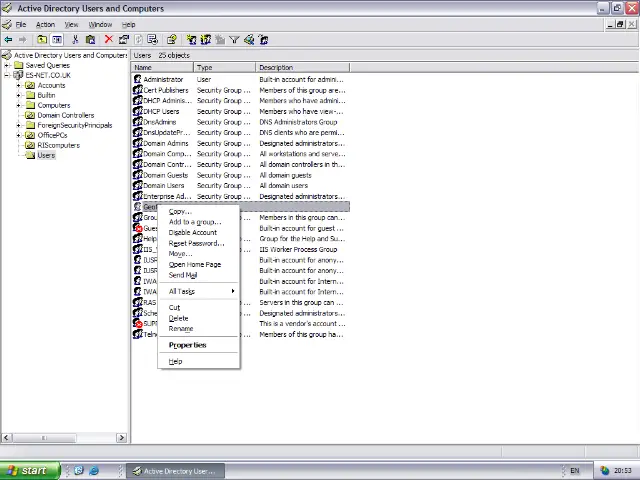Click the Find objects toolbar icon
Image resolution: width=640 pixels, height=480 pixels.
coord(249,40)
